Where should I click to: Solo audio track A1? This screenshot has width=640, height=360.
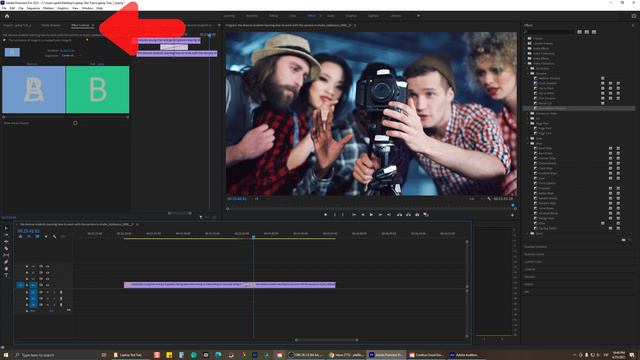pyautogui.click(x=54, y=292)
